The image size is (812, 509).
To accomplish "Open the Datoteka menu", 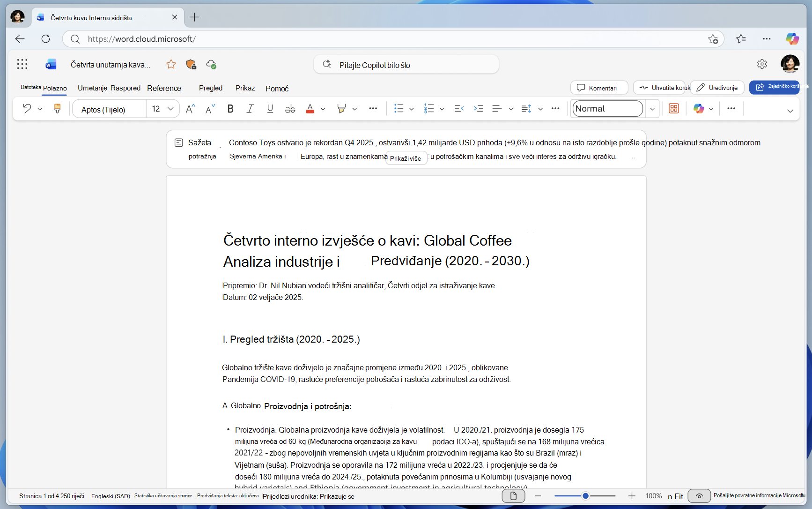I will point(30,87).
